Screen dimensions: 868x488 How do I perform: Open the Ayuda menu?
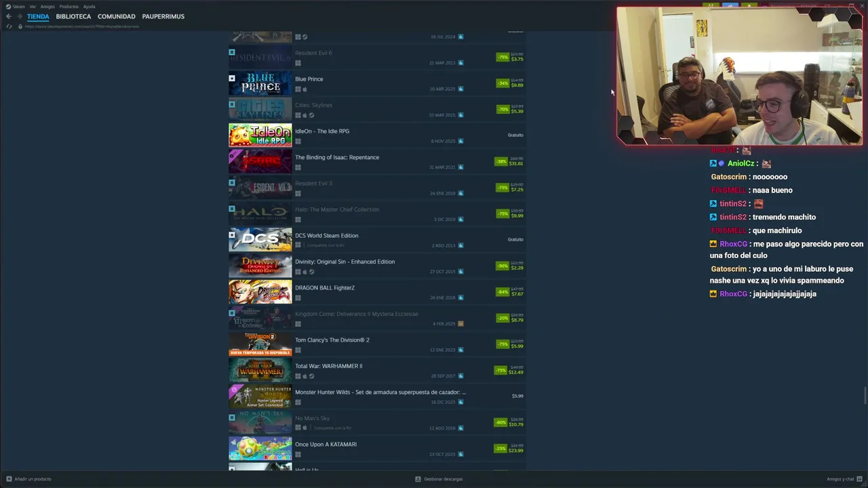coord(90,7)
